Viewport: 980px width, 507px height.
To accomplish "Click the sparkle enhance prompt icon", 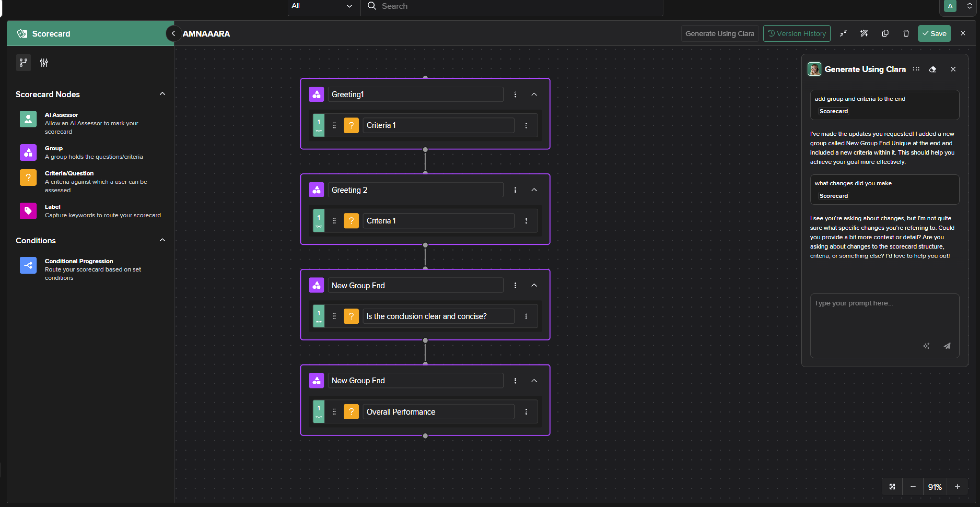I will [x=926, y=346].
